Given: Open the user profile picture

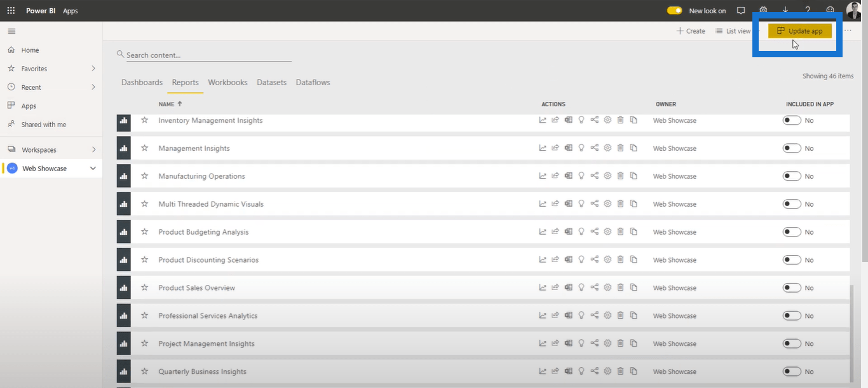Looking at the screenshot, I should tap(853, 11).
